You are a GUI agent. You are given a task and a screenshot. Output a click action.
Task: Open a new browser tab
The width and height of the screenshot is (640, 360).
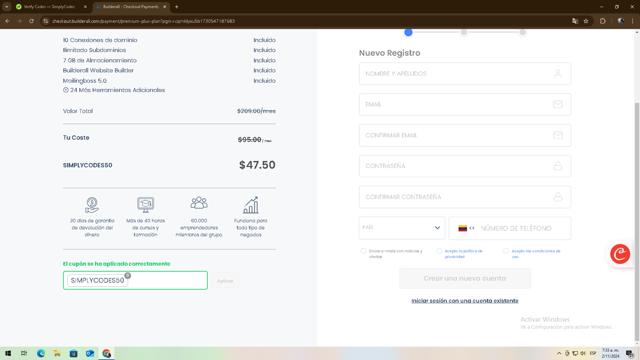176,7
